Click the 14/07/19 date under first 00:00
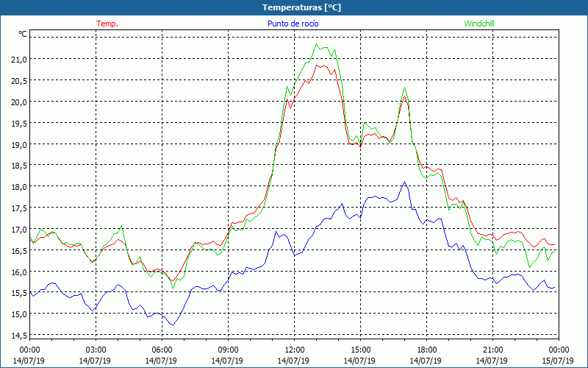This screenshot has height=368, width=588. 29,361
